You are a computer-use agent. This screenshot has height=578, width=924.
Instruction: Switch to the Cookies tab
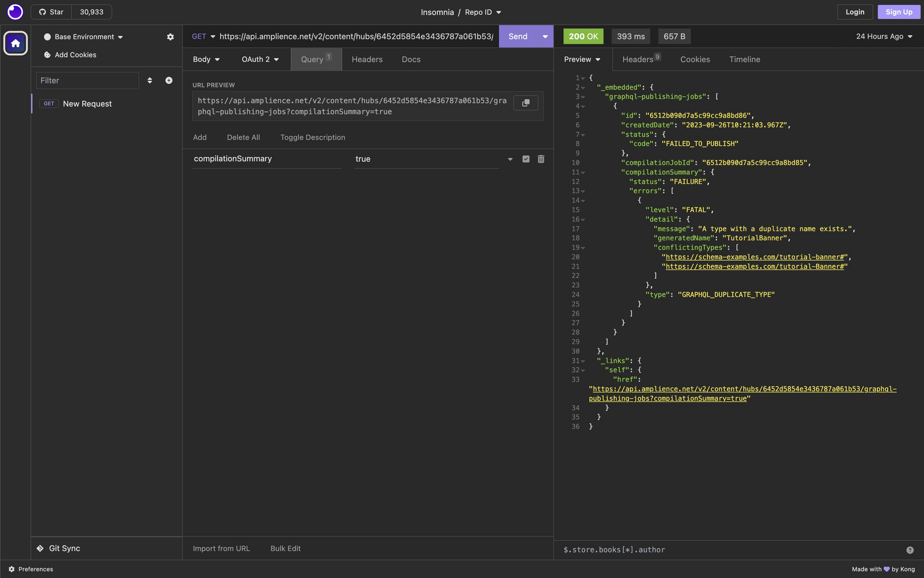pyautogui.click(x=694, y=60)
